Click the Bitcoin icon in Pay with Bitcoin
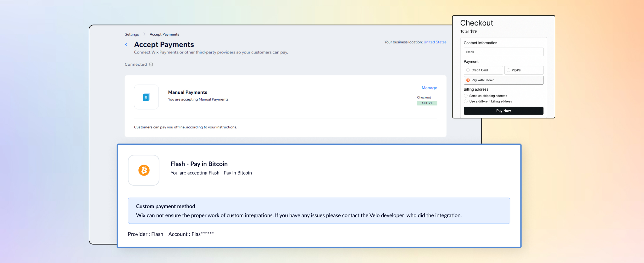Image resolution: width=644 pixels, height=263 pixels. click(468, 80)
